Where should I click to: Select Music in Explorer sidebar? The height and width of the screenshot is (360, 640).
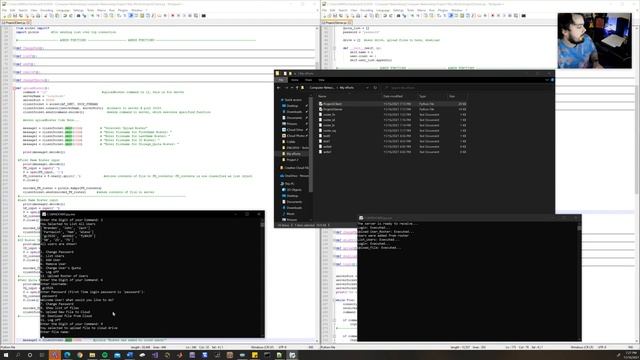[x=291, y=213]
